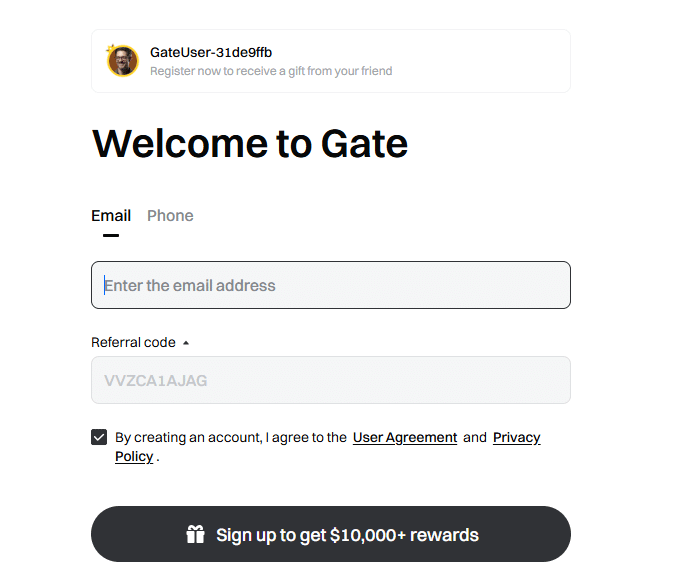The height and width of the screenshot is (582, 674).
Task: Open the Privacy link before 'Policy'
Action: (516, 437)
